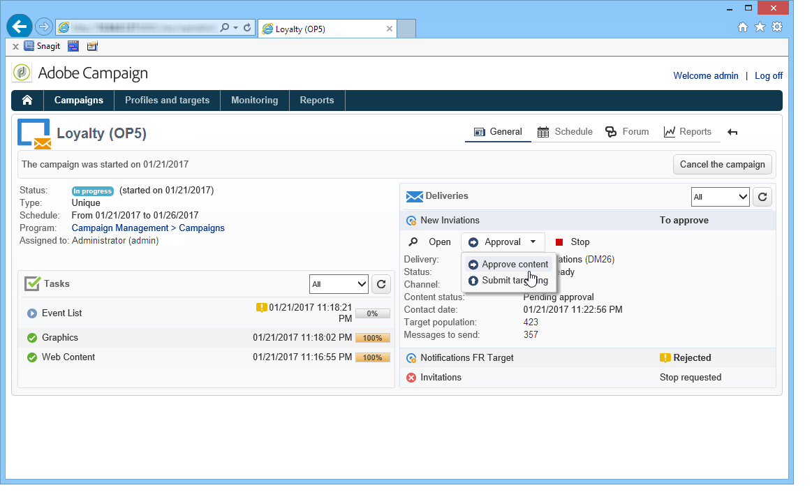Expand the Approval dropdown
The image size is (812, 504).
pos(502,242)
